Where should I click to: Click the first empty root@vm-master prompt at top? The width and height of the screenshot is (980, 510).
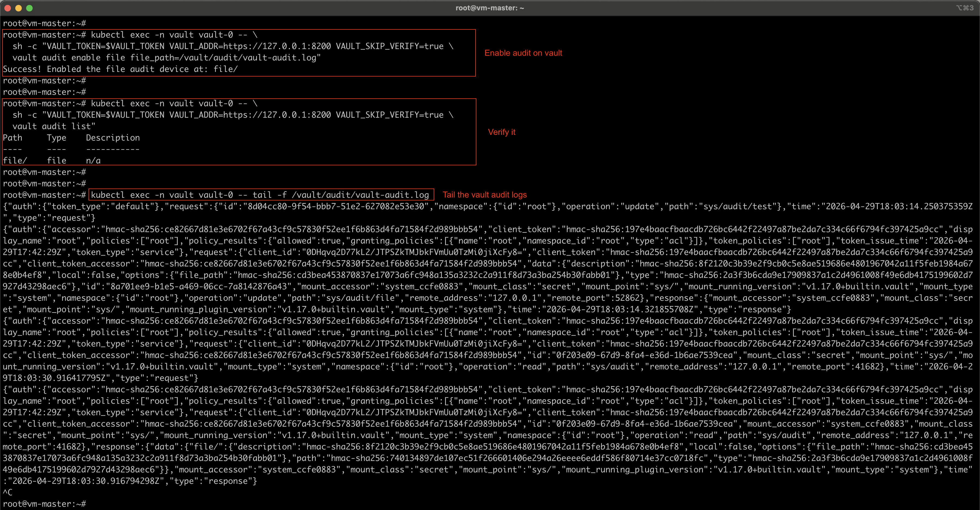pos(44,24)
